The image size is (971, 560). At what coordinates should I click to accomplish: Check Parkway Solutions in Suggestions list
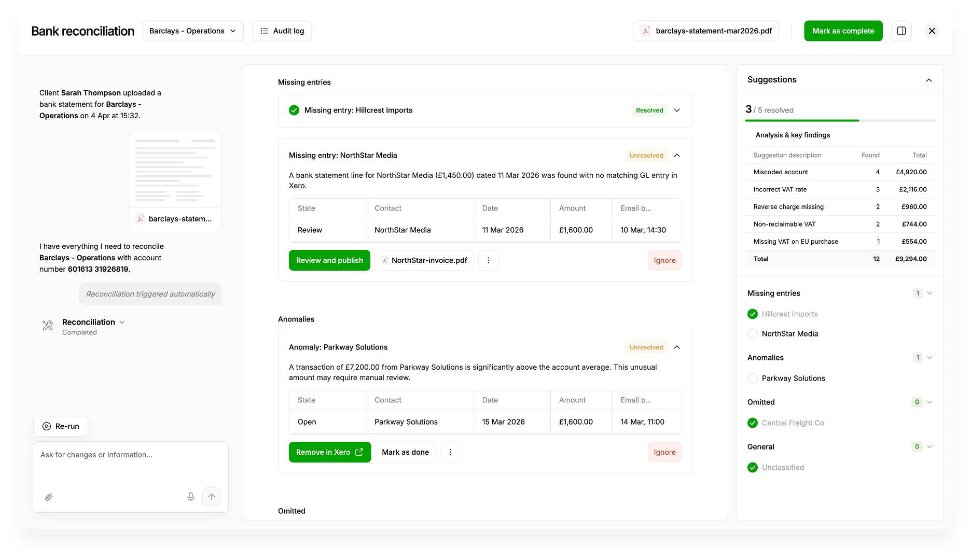point(753,379)
